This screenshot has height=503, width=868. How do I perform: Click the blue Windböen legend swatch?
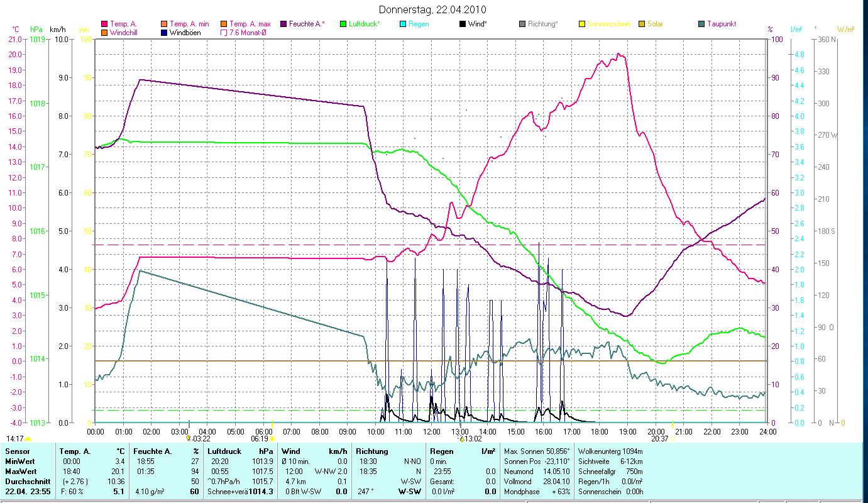click(x=164, y=32)
